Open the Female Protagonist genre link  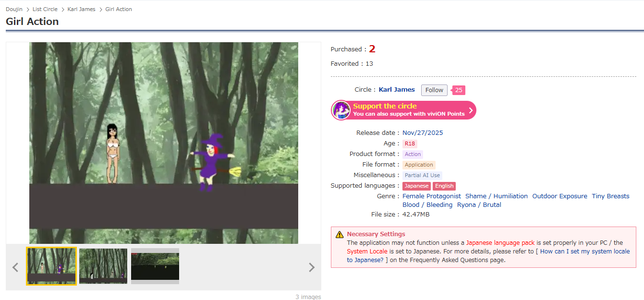coord(432,196)
